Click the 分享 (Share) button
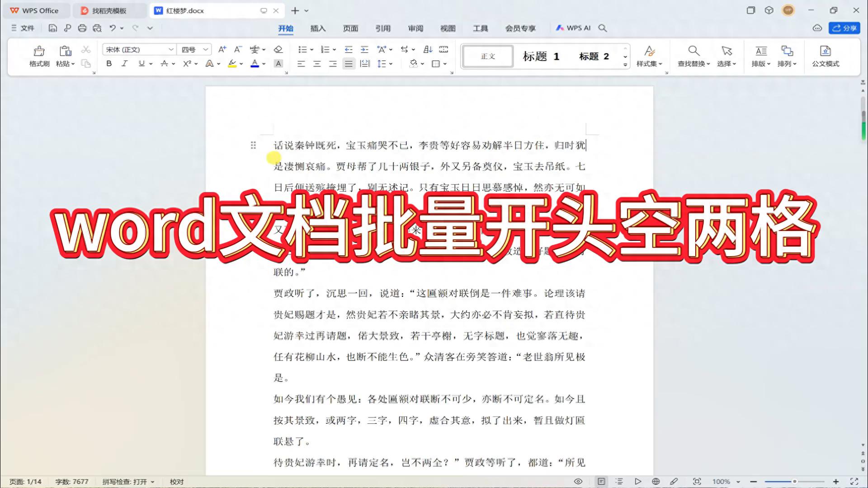 844,28
